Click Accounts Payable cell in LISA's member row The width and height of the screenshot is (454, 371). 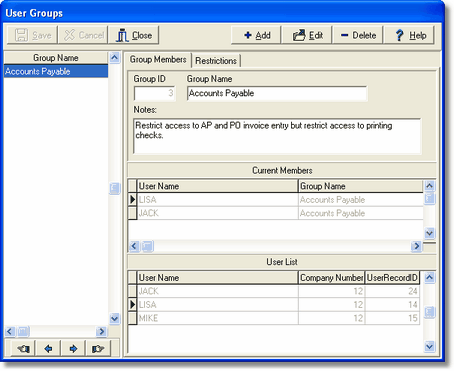(361, 200)
